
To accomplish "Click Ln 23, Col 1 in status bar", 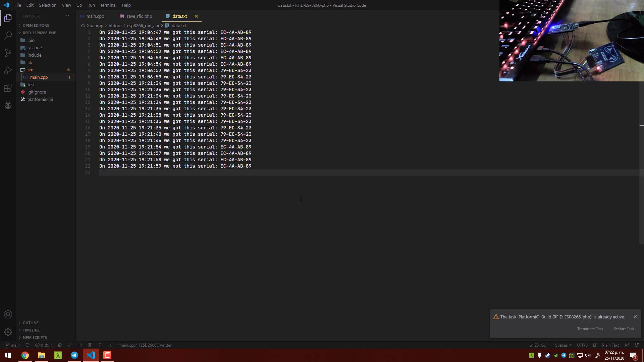I will coord(539,345).
